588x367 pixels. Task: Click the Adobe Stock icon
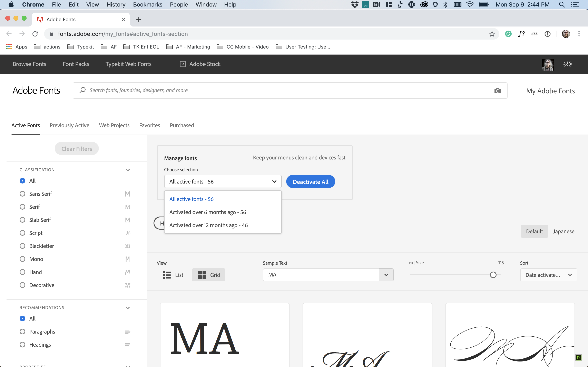pos(183,64)
